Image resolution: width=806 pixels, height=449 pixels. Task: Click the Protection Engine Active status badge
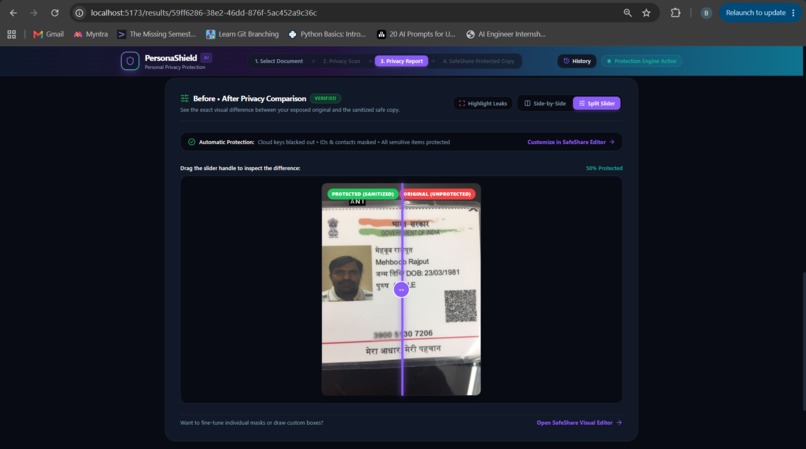point(642,61)
